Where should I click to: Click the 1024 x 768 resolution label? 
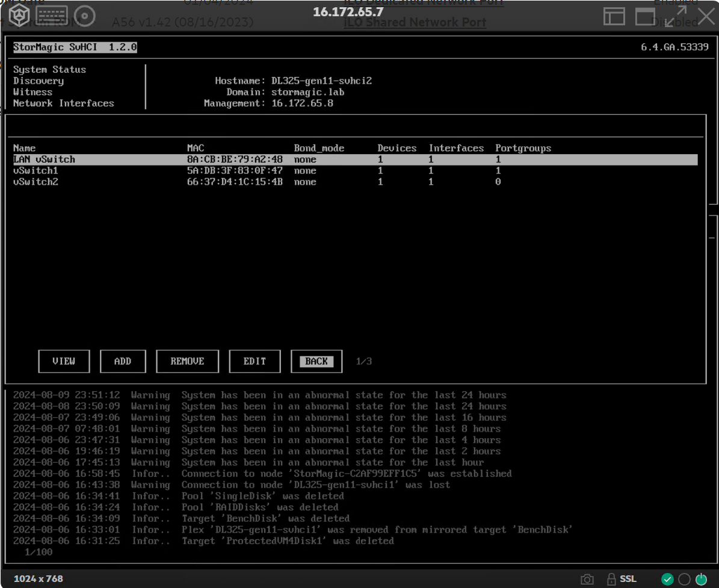pos(39,579)
